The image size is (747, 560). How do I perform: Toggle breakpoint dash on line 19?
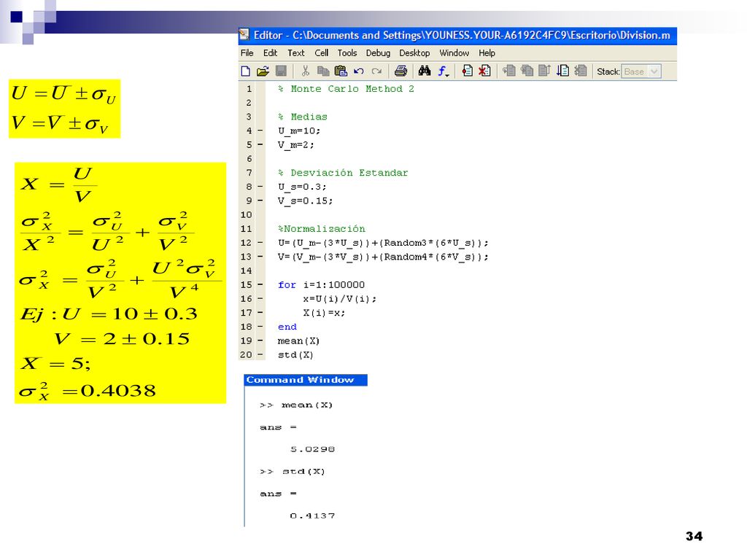coord(260,341)
